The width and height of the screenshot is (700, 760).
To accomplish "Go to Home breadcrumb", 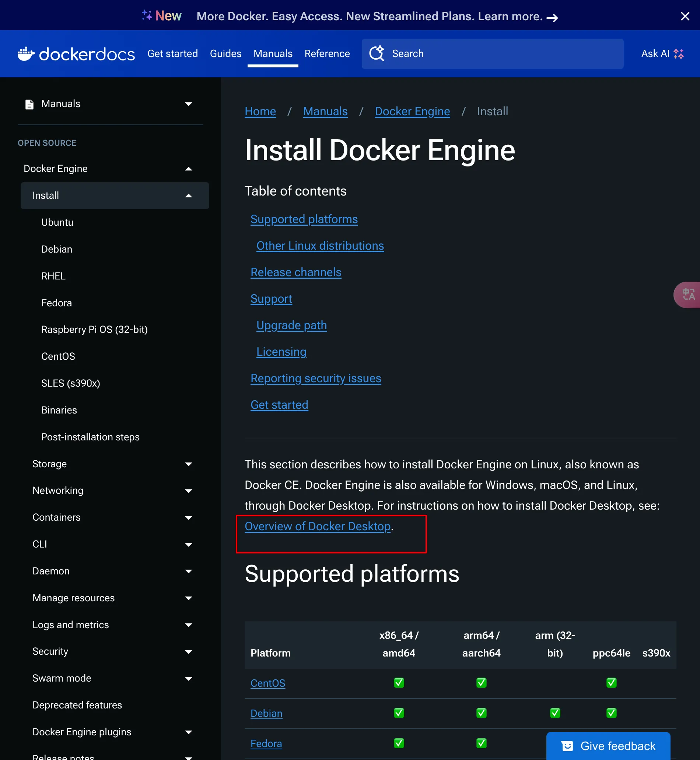I will (x=260, y=111).
